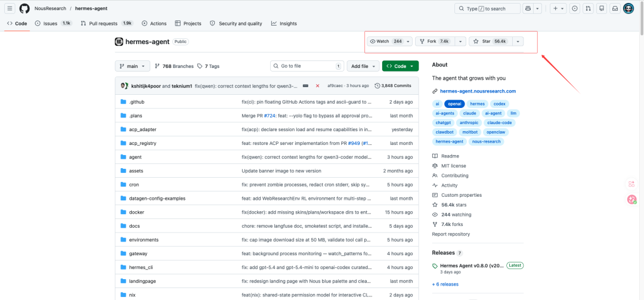This screenshot has height=300, width=644.
Task: Click the nous-research topic tag
Action: (486, 141)
